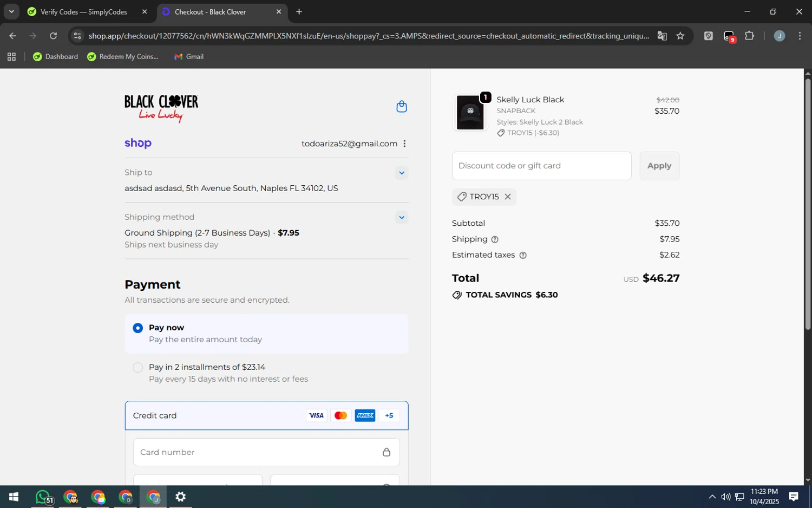Open the Dashboard bookmark
Screen dimensions: 812x508
click(x=56, y=57)
